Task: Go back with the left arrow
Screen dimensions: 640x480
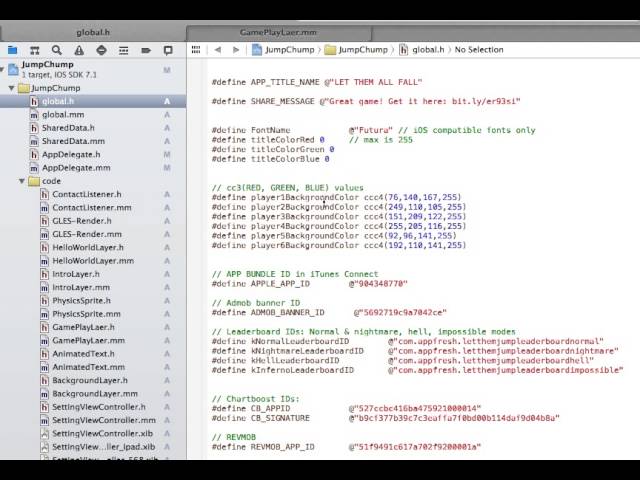Action: click(x=218, y=50)
